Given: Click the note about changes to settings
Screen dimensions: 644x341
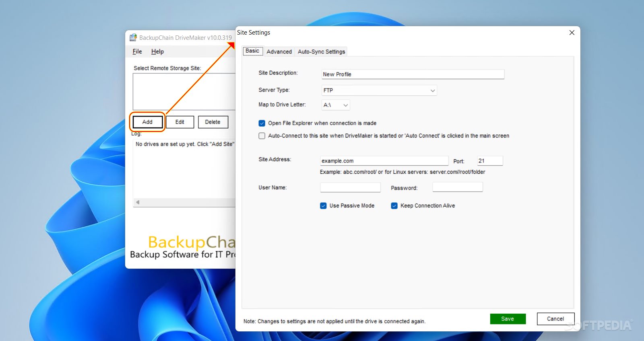Looking at the screenshot, I should 334,321.
